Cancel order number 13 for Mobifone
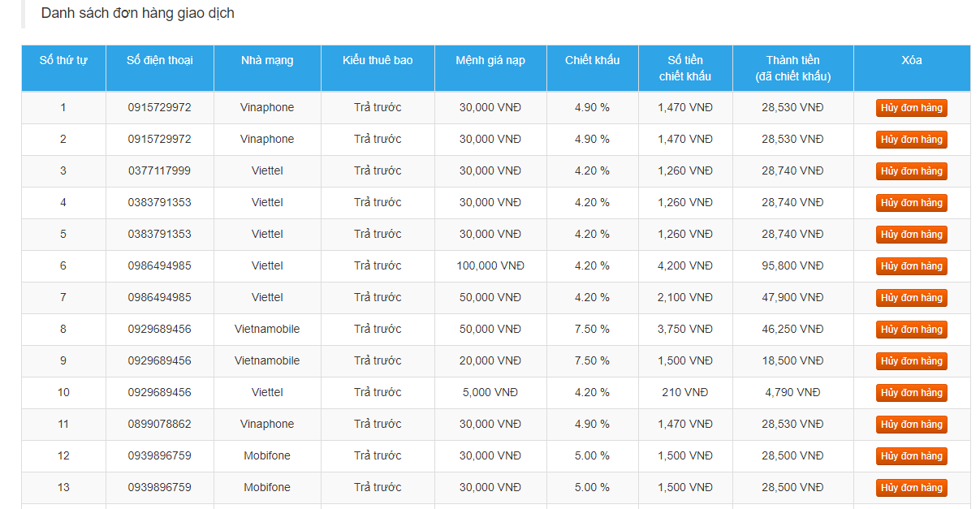The width and height of the screenshot is (980, 509). 911,488
